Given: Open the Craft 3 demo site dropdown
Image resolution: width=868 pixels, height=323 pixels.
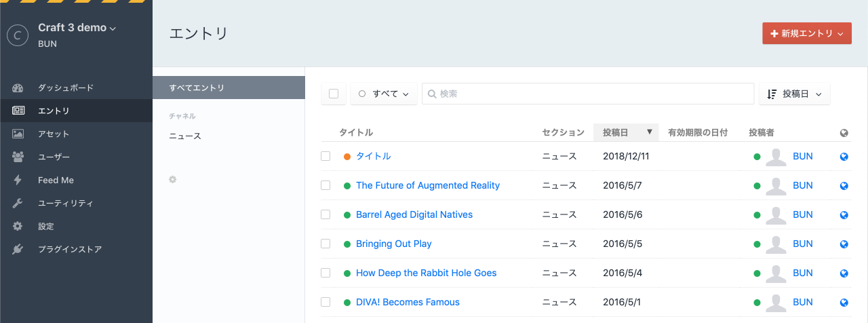Looking at the screenshot, I should pos(77,28).
